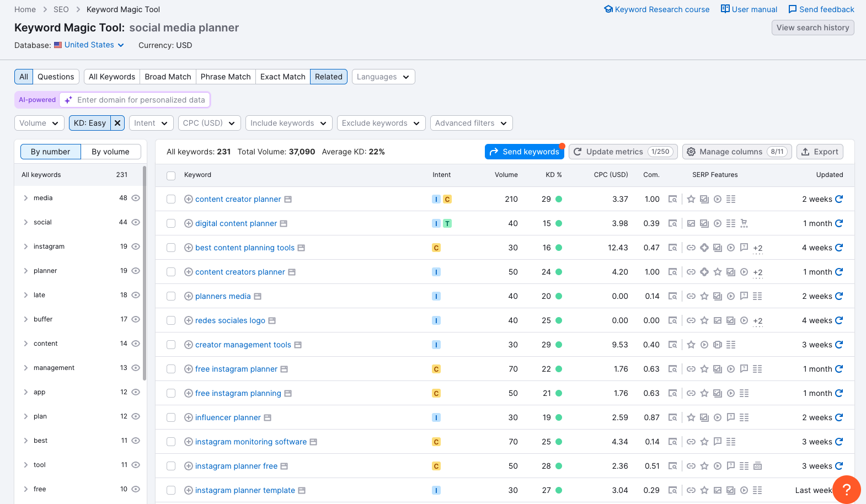Click the Send keywords button
The image size is (866, 504).
click(525, 152)
